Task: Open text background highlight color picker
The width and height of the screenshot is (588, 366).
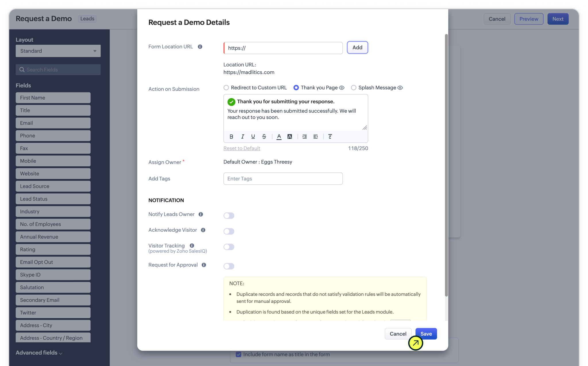Action: pos(290,137)
